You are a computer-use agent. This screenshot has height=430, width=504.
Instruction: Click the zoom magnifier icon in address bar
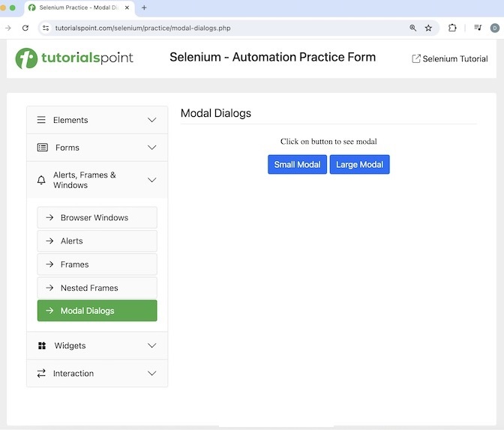pyautogui.click(x=412, y=28)
